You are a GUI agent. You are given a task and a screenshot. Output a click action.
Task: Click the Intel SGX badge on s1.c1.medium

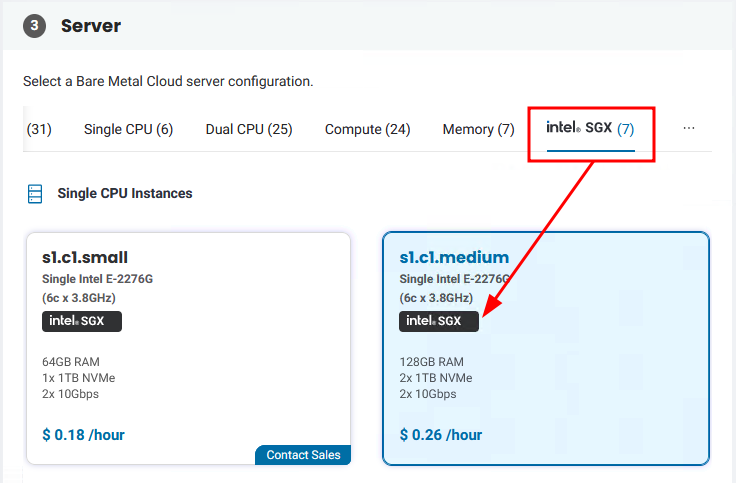[439, 322]
